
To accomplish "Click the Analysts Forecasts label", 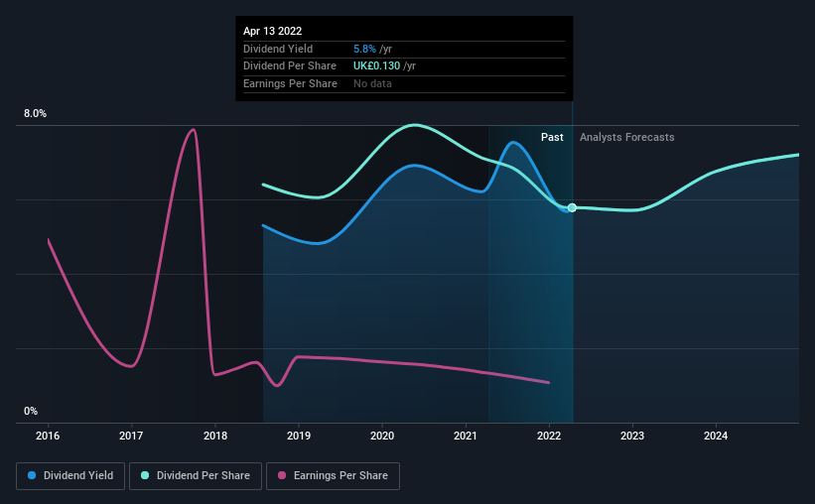I will click(x=626, y=137).
